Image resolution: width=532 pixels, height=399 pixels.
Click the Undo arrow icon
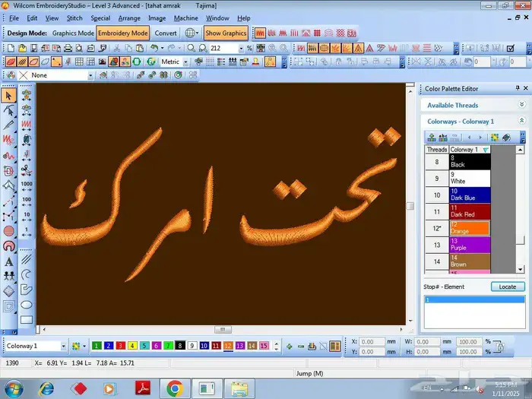pos(154,48)
